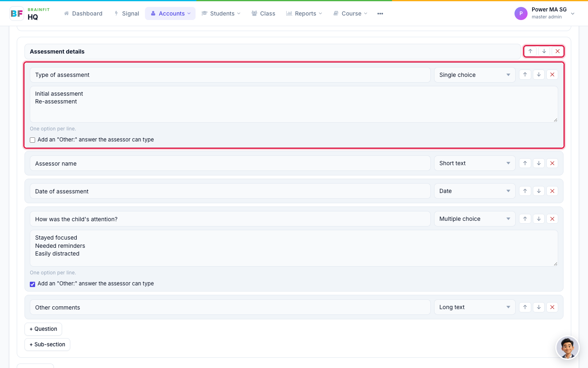The height and width of the screenshot is (368, 588).
Task: Move Assessment details section up
Action: [x=530, y=52]
